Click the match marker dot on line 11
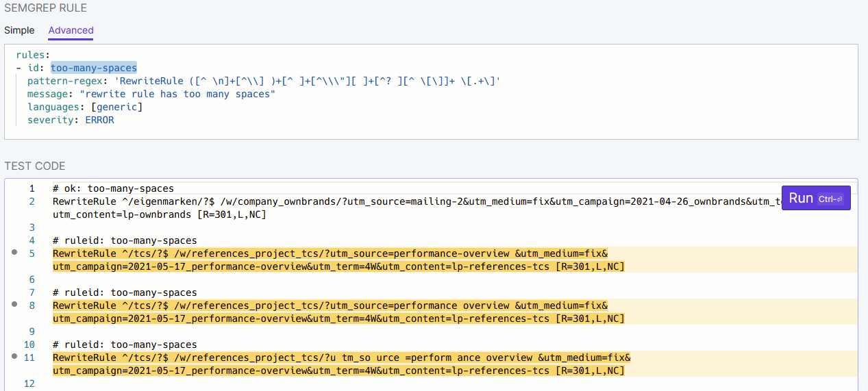868x391 pixels. [14, 356]
